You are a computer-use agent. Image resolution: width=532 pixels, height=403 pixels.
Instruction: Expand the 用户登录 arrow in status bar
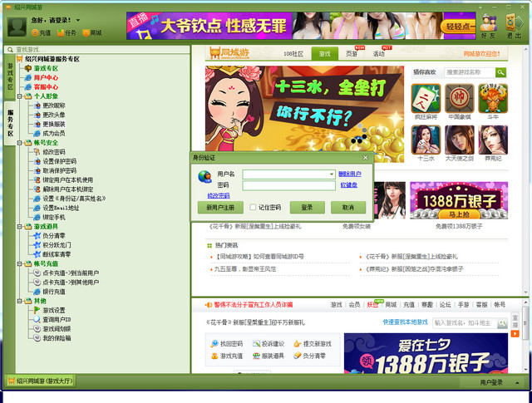coord(517,383)
